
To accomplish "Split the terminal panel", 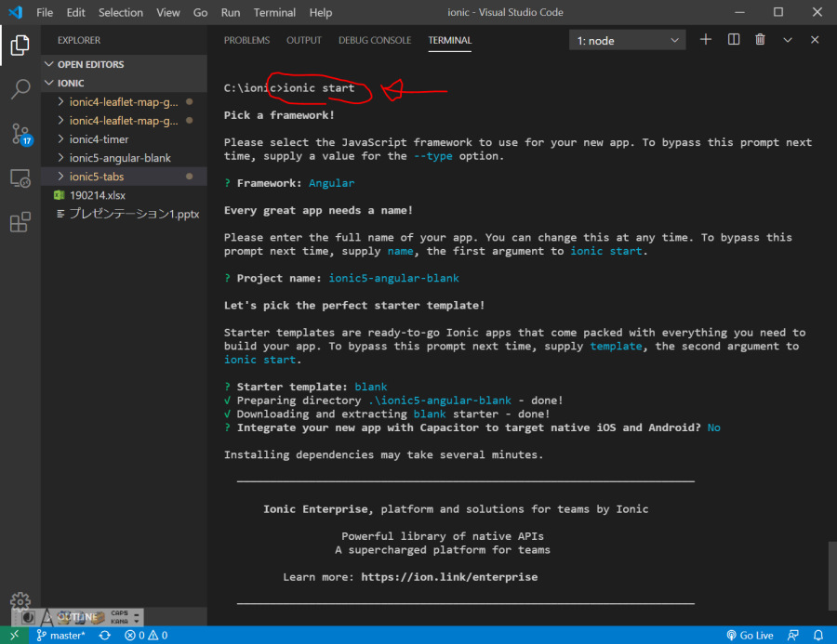I will [x=734, y=40].
